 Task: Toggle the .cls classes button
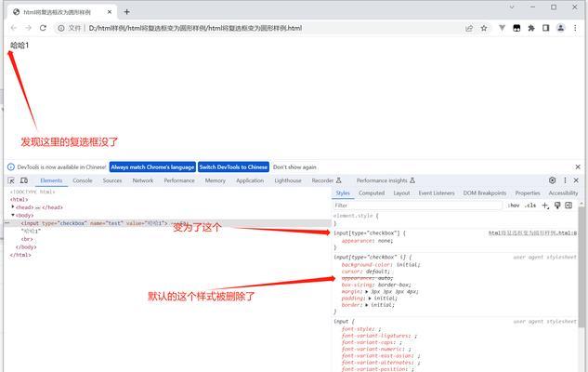[x=530, y=206]
